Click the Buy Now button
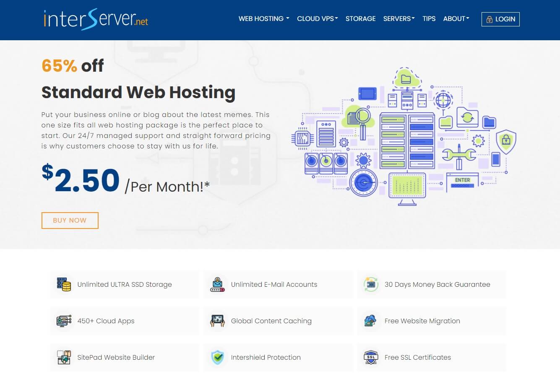Image resolution: width=560 pixels, height=392 pixels. [x=70, y=221]
